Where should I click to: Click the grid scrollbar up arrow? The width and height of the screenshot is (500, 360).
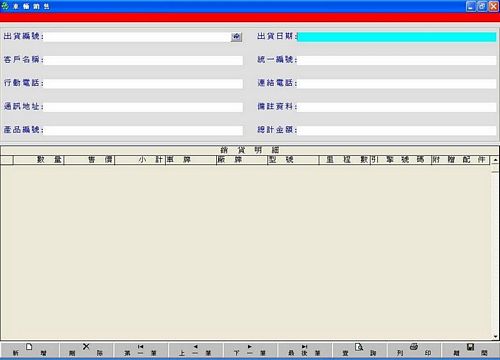coord(495,160)
